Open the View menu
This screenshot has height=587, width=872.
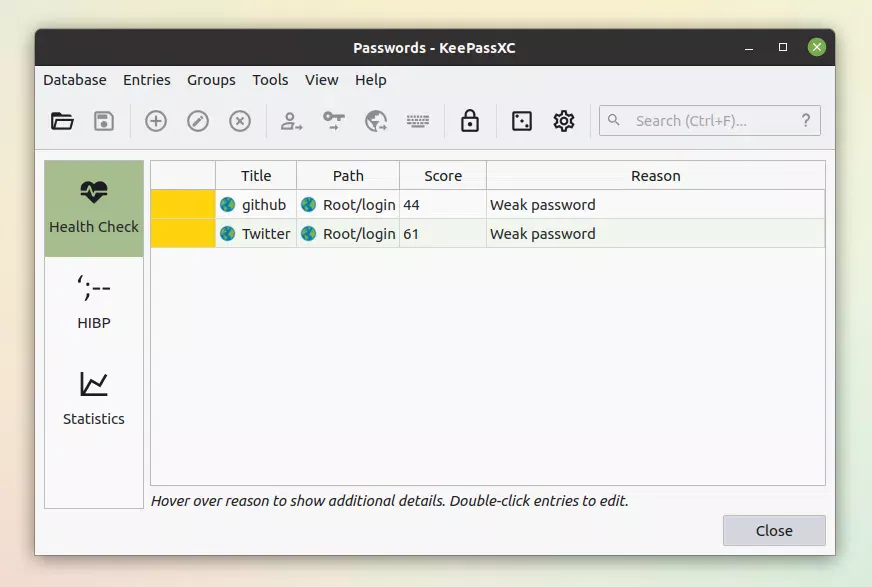tap(321, 80)
